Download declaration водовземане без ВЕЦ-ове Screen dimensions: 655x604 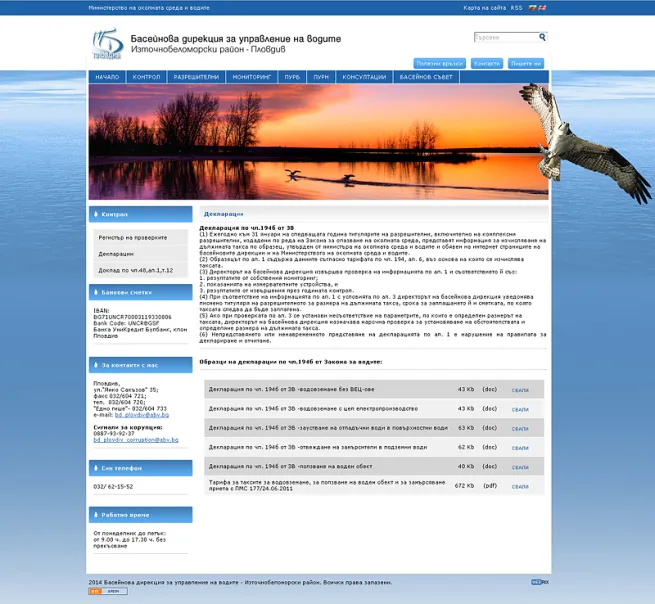tap(520, 390)
